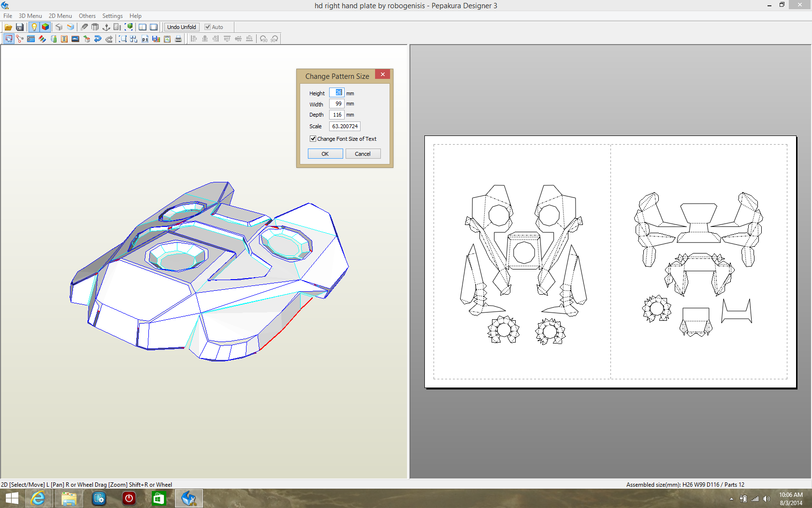812x508 pixels.
Task: Click the gray curved redo arrow icon
Action: pos(109,39)
